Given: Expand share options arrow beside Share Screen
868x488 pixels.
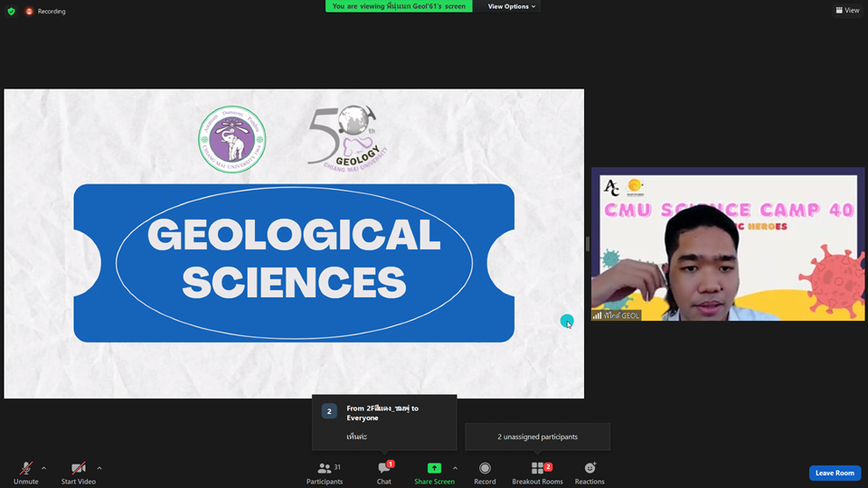Looking at the screenshot, I should tap(455, 468).
